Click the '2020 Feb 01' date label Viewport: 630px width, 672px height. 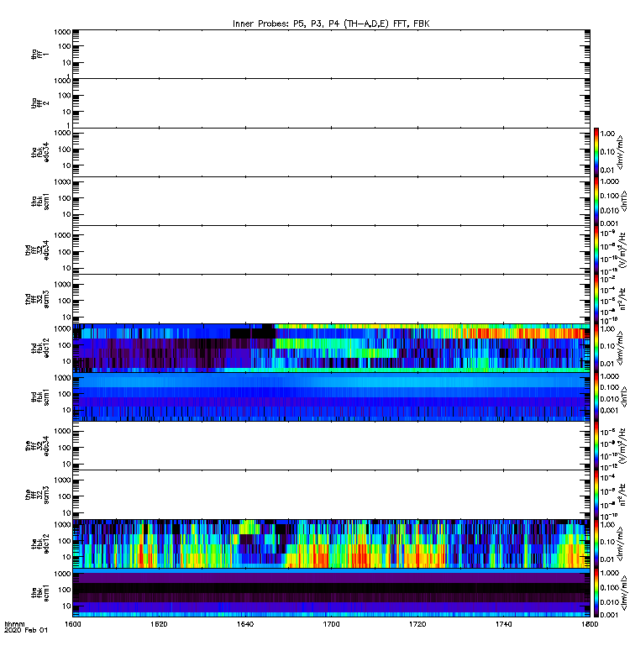(x=26, y=630)
